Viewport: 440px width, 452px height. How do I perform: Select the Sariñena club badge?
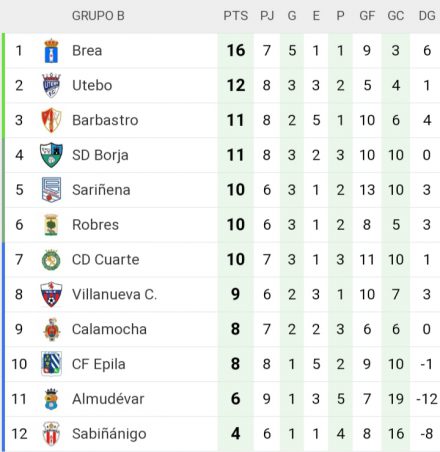coord(51,190)
